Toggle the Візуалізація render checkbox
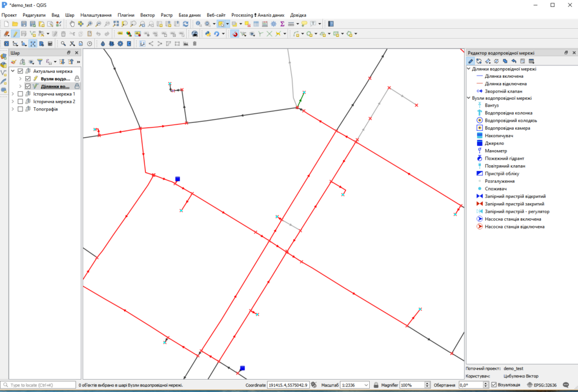This screenshot has height=392, width=578. pos(494,385)
